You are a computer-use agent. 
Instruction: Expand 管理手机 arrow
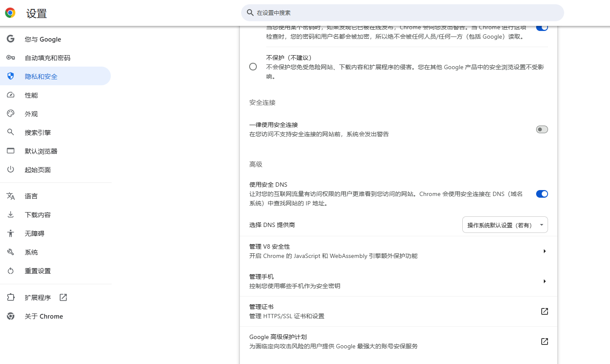click(x=545, y=281)
